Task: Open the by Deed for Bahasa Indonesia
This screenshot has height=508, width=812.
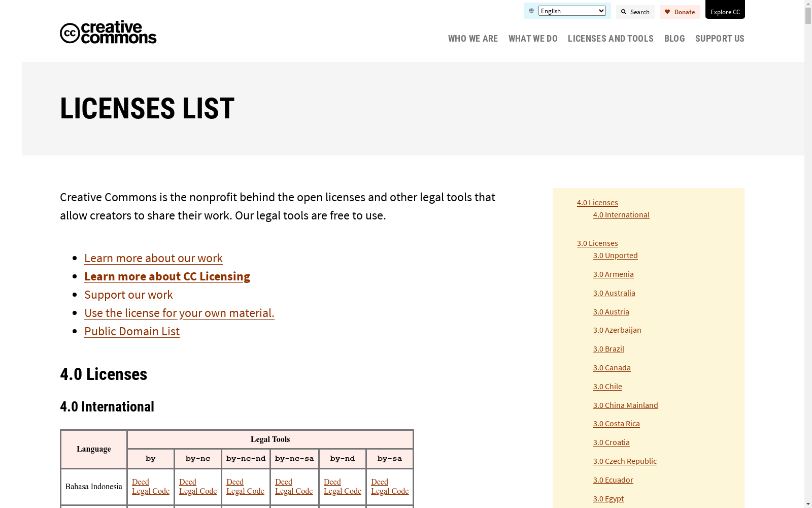Action: click(141, 482)
